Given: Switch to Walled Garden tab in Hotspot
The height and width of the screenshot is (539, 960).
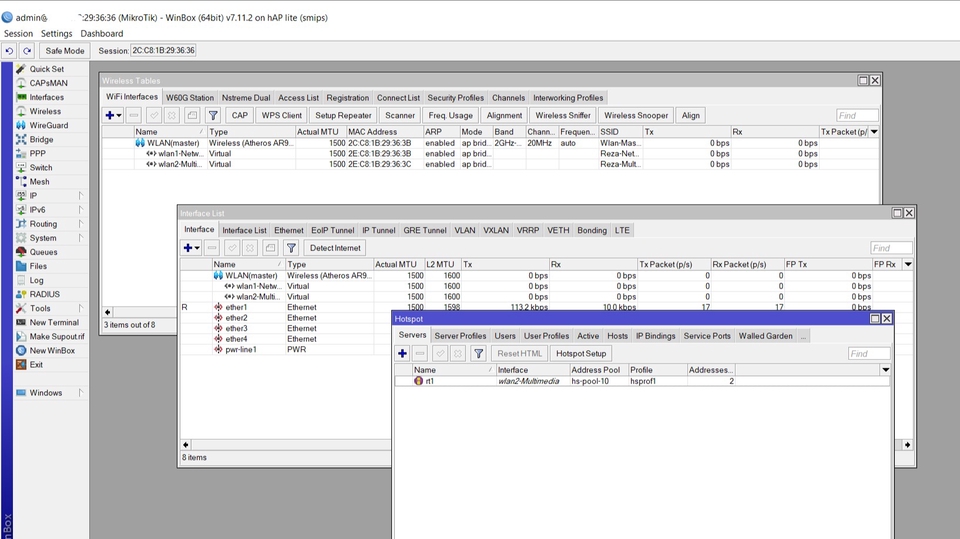Looking at the screenshot, I should 765,336.
